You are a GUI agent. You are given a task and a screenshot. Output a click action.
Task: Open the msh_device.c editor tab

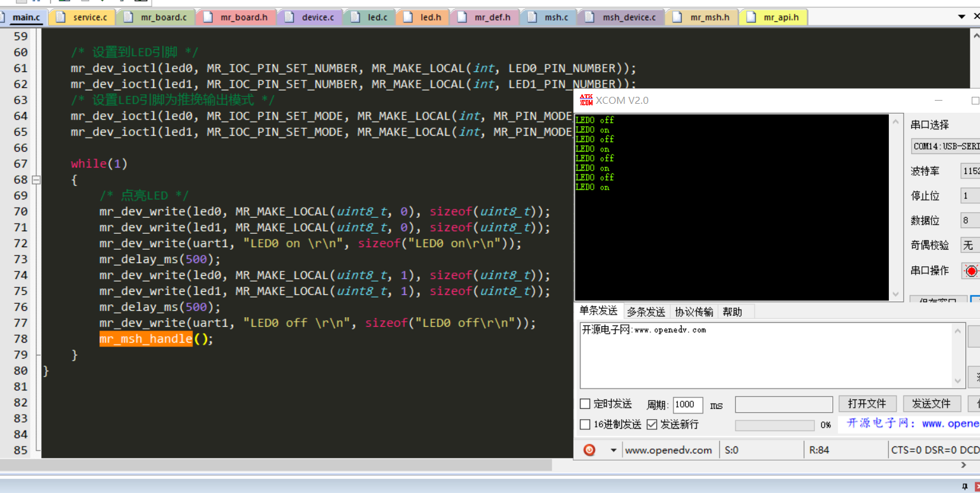click(x=621, y=17)
